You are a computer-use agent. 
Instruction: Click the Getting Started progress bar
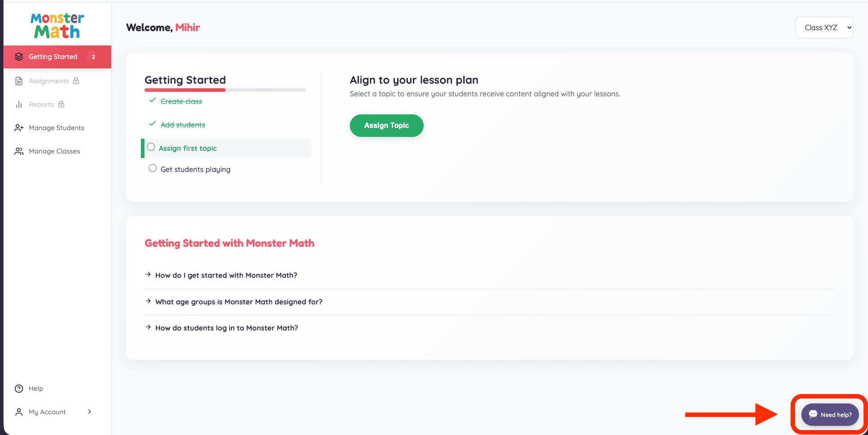(225, 90)
